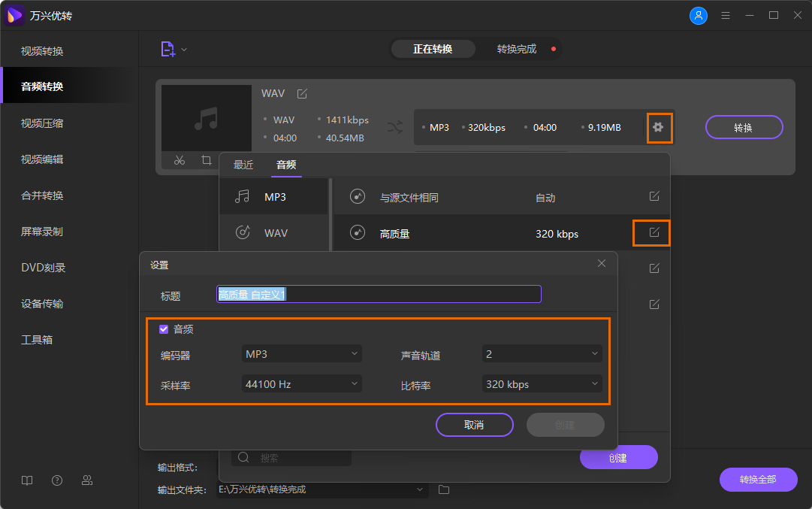The image size is (812, 509).
Task: Click the 标题 title input field
Action: [379, 294]
